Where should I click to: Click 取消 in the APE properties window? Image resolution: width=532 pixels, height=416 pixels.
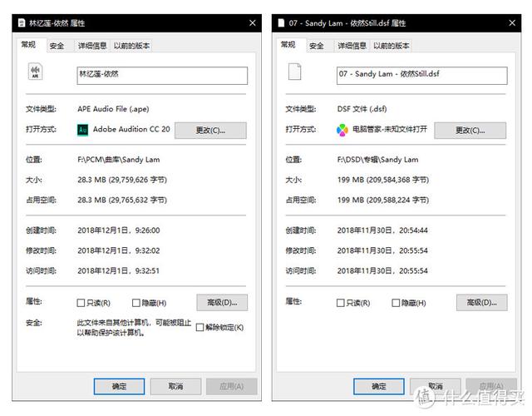pos(175,386)
